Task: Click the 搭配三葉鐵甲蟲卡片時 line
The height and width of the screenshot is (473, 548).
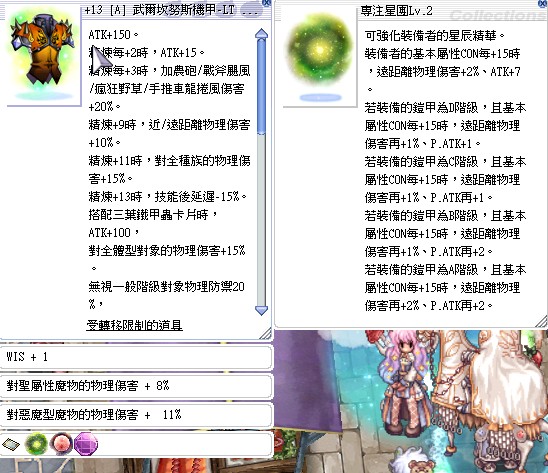Action: pos(153,215)
